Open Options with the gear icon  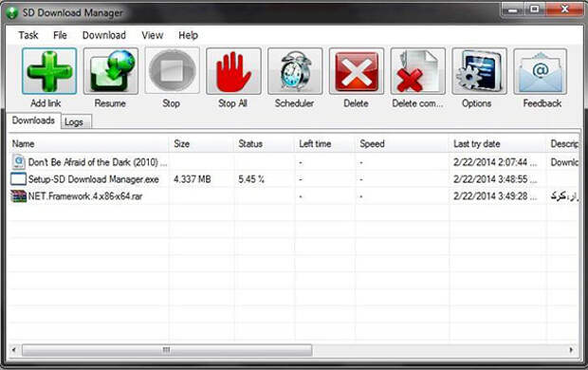pyautogui.click(x=480, y=71)
